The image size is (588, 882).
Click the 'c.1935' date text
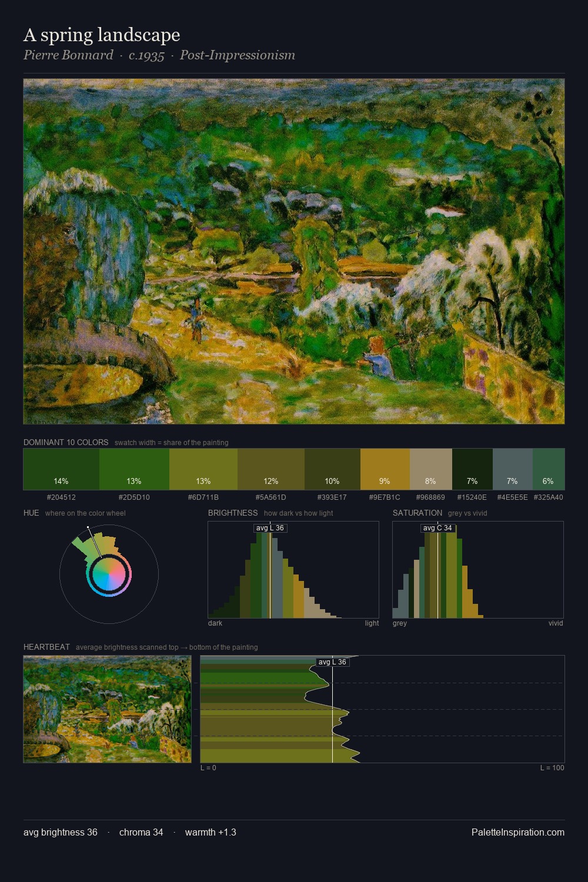click(x=146, y=55)
